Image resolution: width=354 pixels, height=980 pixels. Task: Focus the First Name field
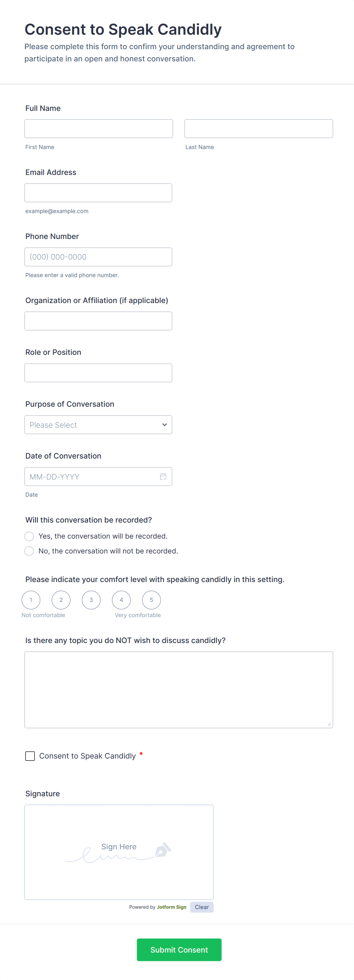[99, 129]
